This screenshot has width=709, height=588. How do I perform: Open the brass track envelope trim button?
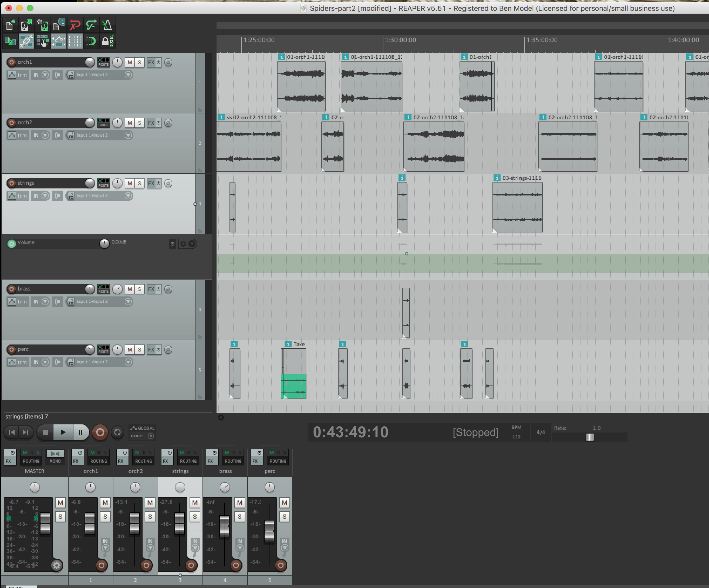[x=18, y=302]
